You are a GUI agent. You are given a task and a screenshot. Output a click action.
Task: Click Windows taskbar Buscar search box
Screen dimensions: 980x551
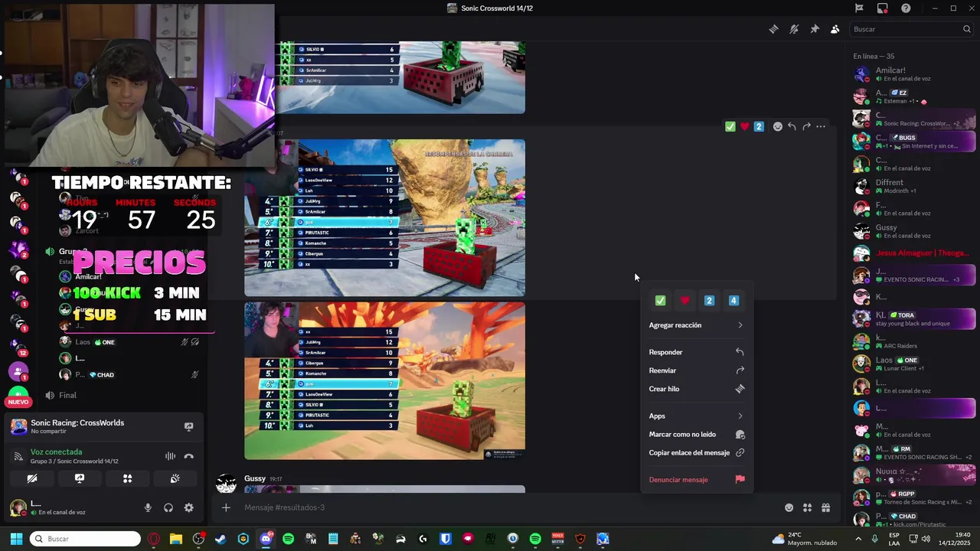[x=85, y=539]
